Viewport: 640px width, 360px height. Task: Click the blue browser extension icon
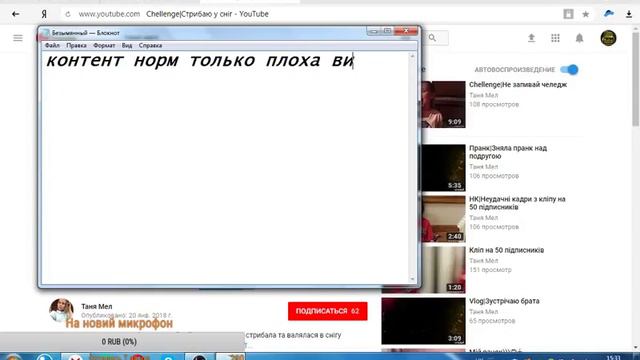609,13
